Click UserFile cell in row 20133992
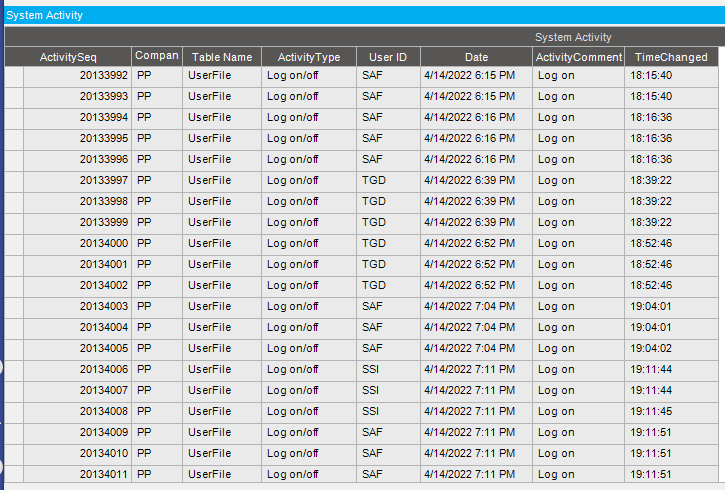 222,76
